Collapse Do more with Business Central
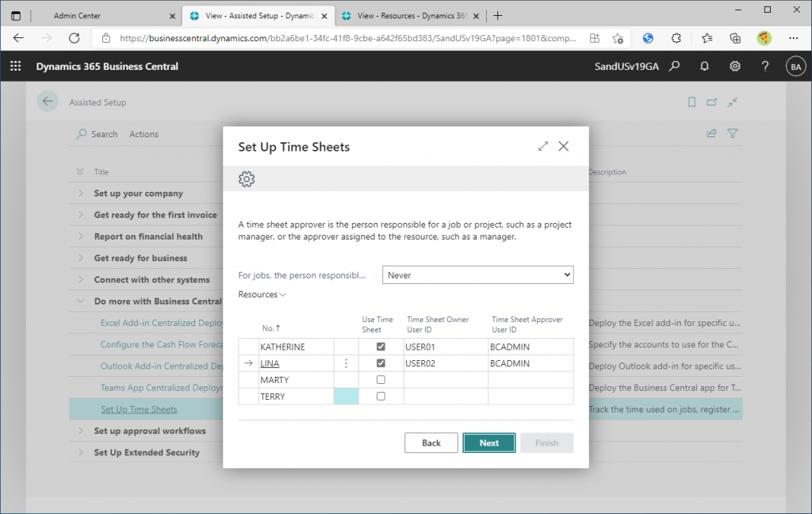The image size is (812, 514). (81, 301)
